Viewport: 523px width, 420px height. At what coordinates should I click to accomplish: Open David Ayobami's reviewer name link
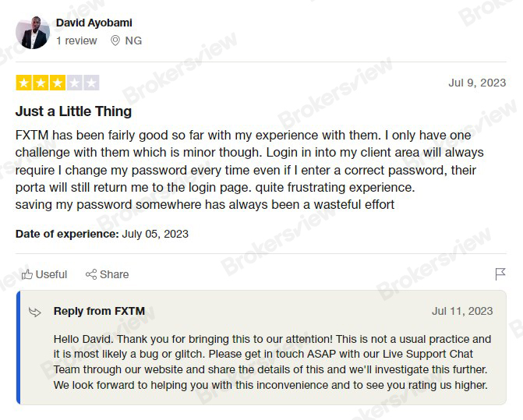94,23
